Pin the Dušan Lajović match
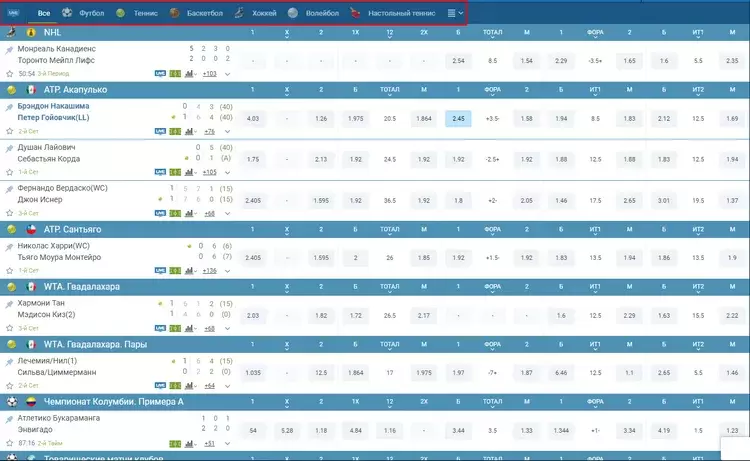 [x=9, y=149]
